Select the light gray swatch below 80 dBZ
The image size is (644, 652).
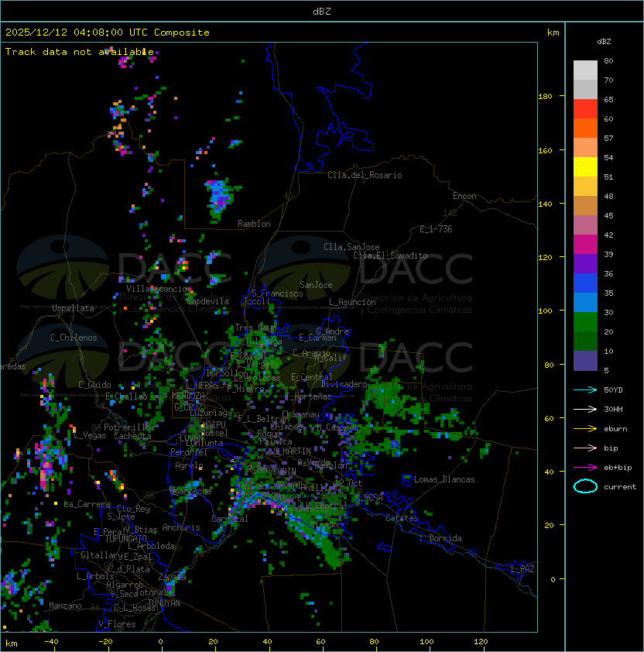point(585,70)
